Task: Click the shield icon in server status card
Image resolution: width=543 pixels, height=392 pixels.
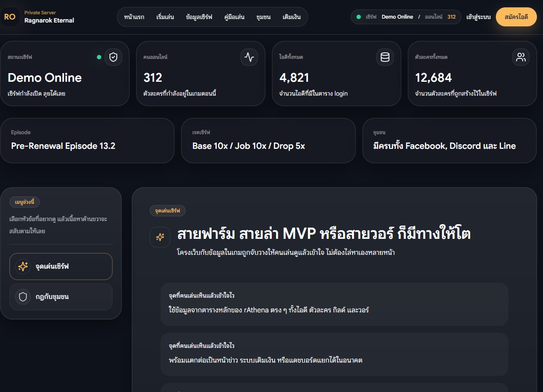Action: (x=113, y=57)
